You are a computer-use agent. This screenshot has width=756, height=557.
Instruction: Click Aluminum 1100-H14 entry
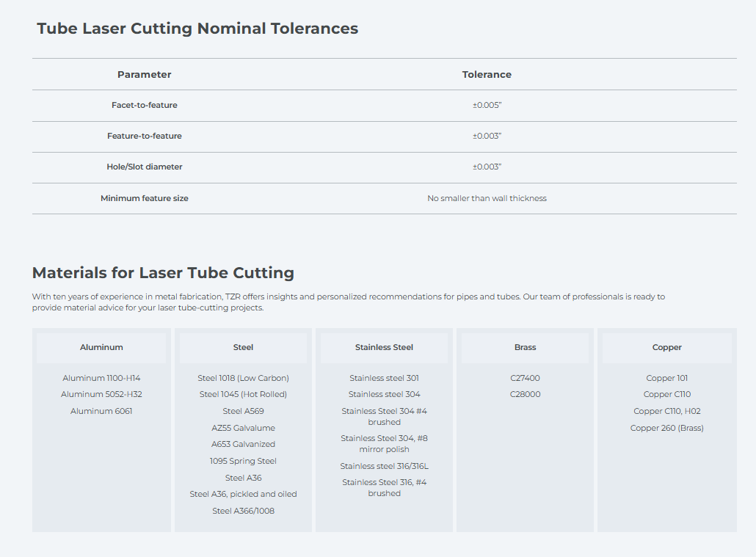[101, 378]
